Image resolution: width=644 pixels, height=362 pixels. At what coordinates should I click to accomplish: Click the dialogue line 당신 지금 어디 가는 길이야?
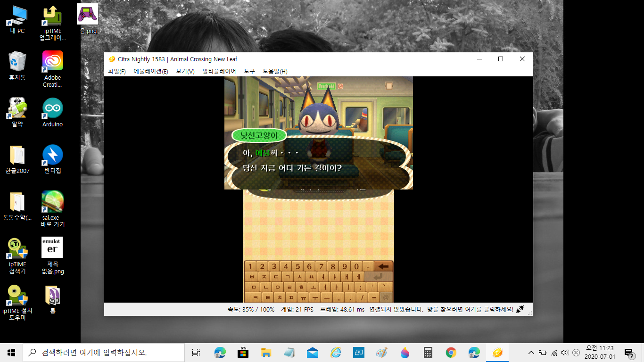coord(292,168)
